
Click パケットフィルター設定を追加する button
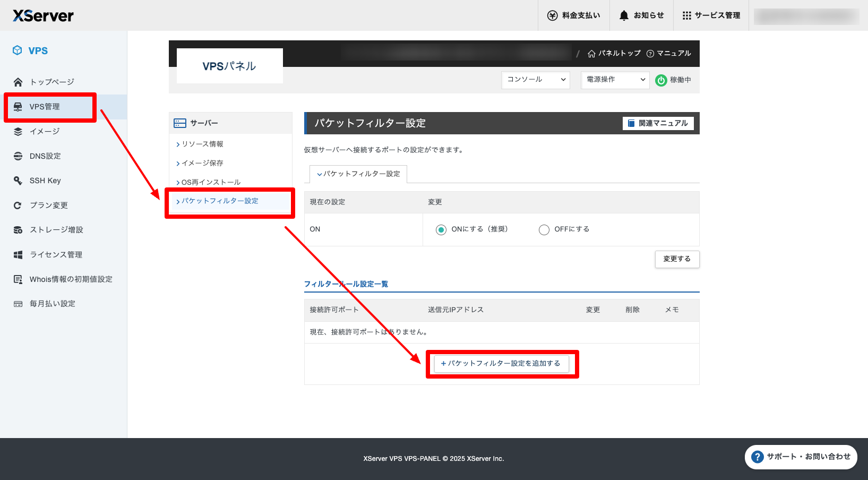[x=501, y=364]
